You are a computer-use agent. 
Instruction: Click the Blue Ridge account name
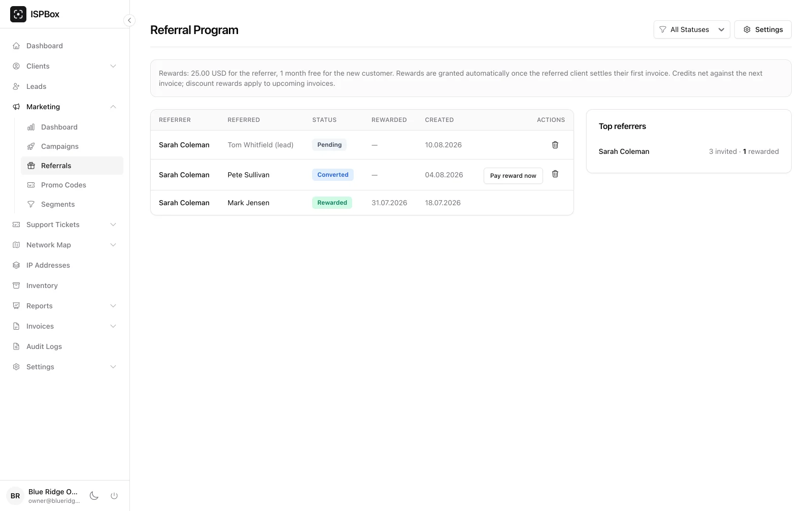pyautogui.click(x=53, y=492)
